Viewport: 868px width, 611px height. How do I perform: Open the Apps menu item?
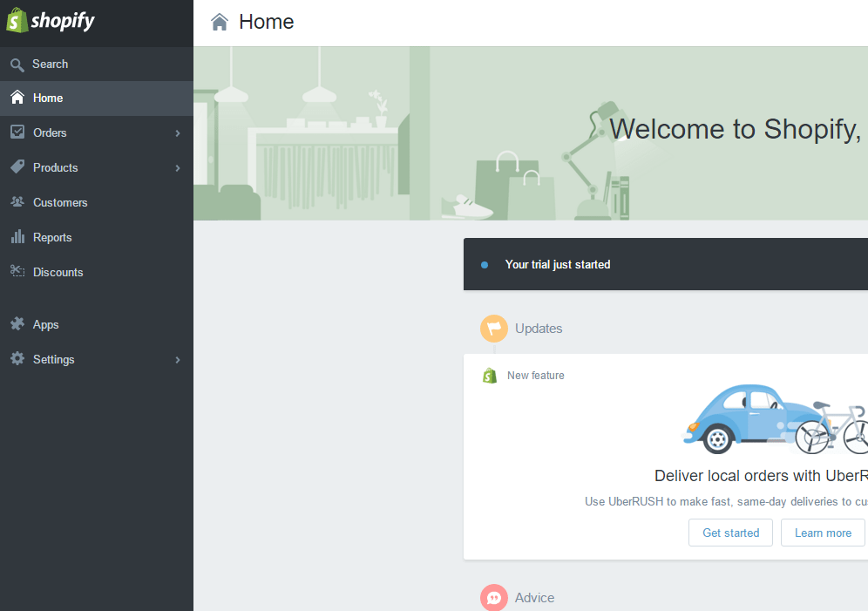(x=97, y=325)
